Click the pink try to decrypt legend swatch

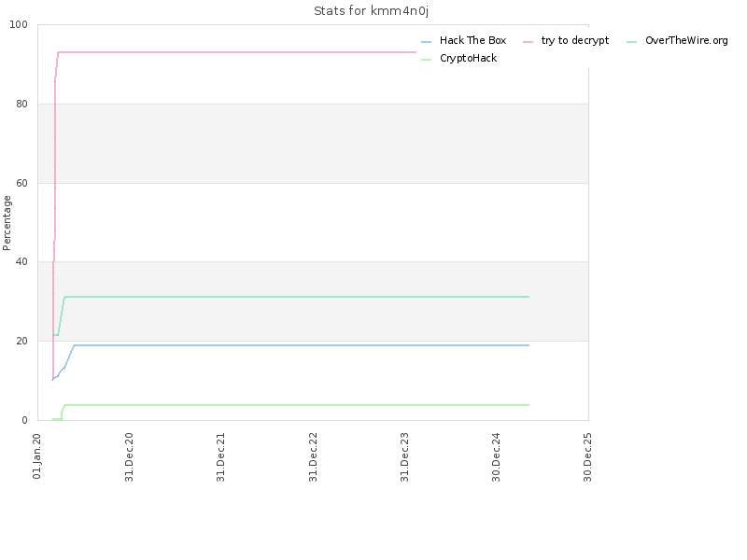(528, 42)
